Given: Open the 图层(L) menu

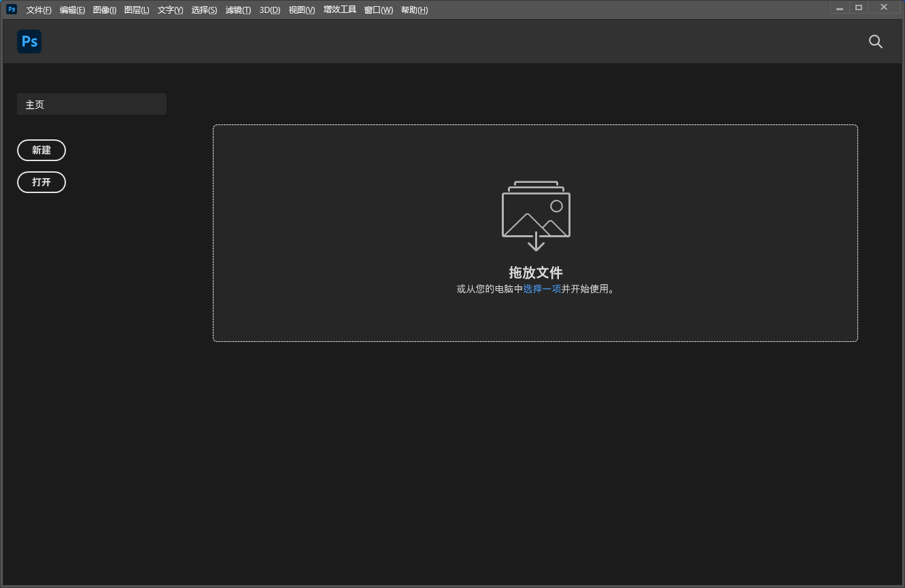Looking at the screenshot, I should point(137,10).
